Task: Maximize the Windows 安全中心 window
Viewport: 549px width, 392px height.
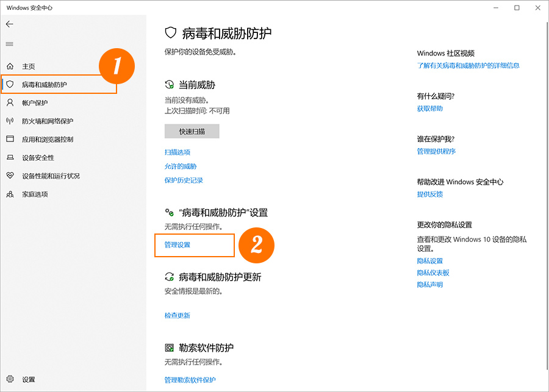Action: pos(517,8)
